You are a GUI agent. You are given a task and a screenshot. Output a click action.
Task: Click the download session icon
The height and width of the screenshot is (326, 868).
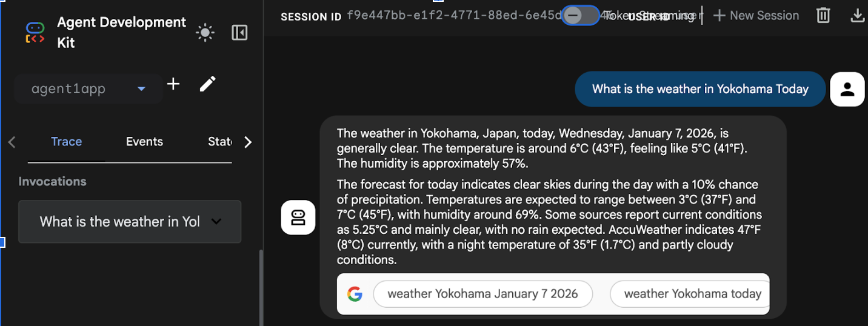point(857,16)
